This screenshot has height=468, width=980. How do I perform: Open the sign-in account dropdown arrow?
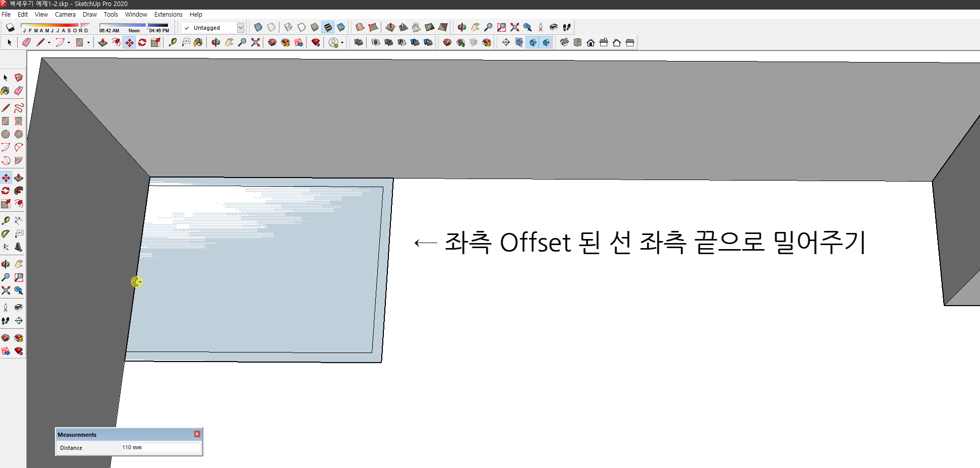(x=342, y=42)
